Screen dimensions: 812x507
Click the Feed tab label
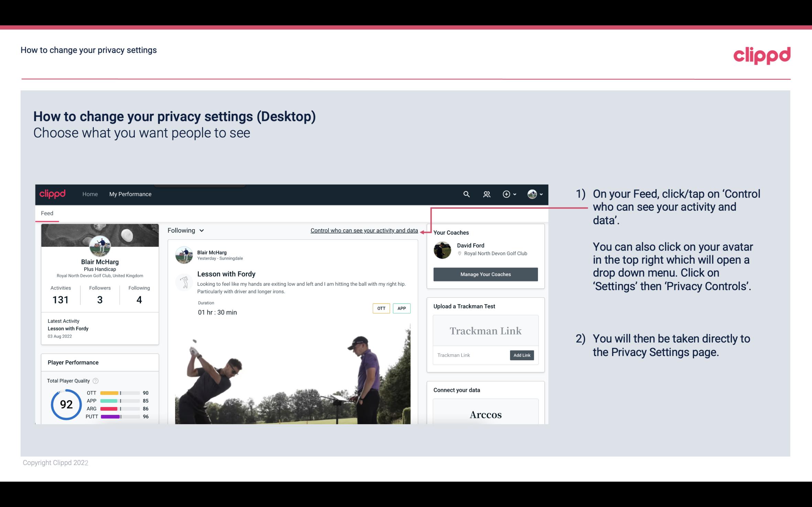47,213
